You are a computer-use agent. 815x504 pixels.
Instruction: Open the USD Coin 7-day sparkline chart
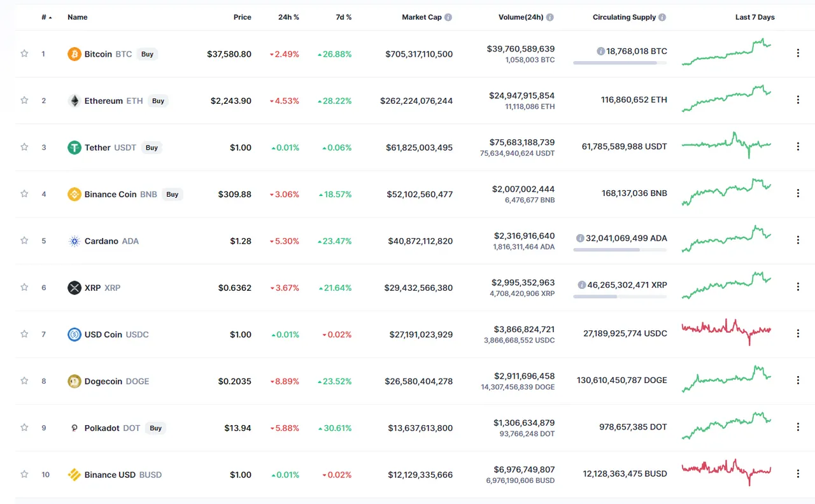click(726, 332)
